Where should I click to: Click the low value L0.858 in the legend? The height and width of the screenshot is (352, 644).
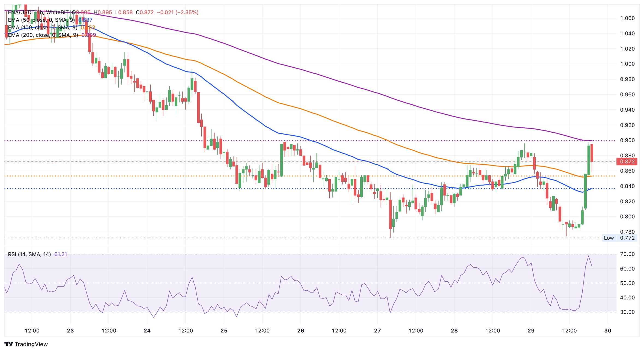[x=124, y=12]
